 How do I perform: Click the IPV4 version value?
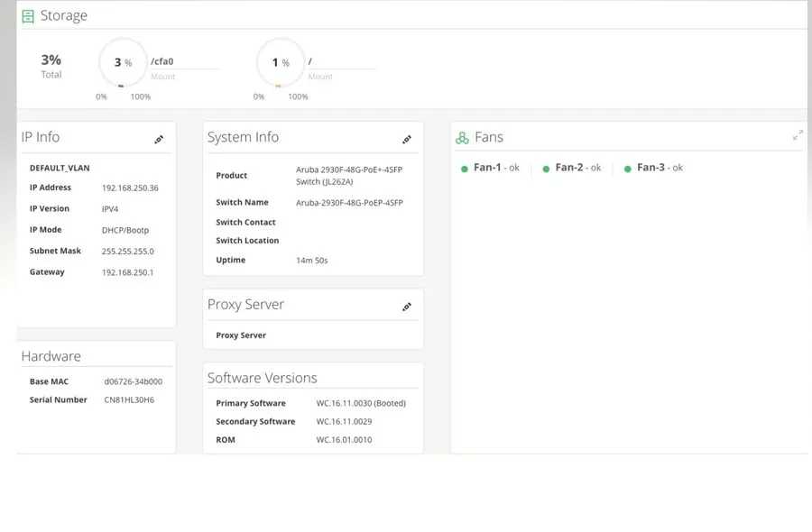click(x=110, y=209)
